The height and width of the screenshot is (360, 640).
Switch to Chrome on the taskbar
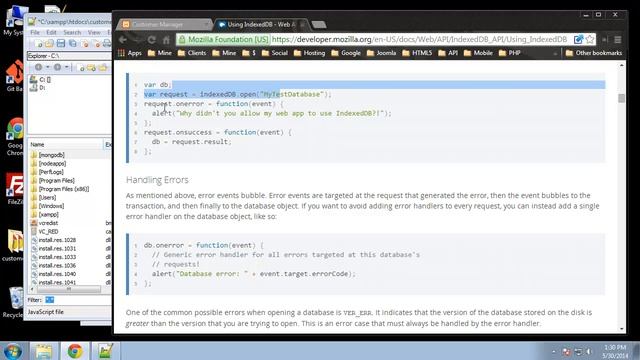(x=75, y=351)
